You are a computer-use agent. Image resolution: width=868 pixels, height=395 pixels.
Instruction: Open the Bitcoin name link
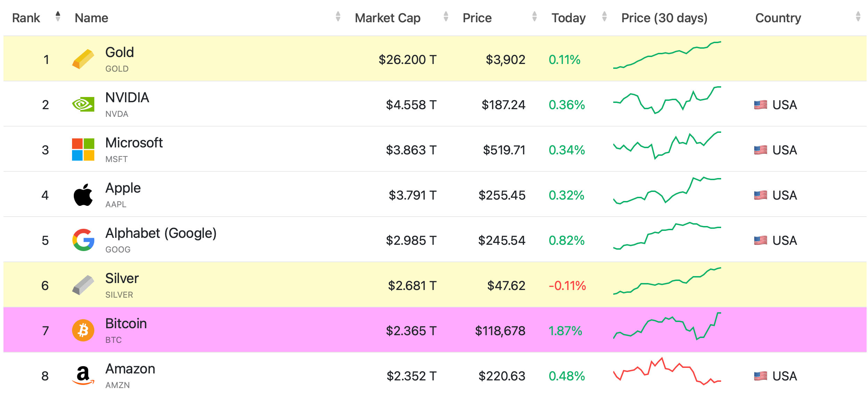coord(126,324)
